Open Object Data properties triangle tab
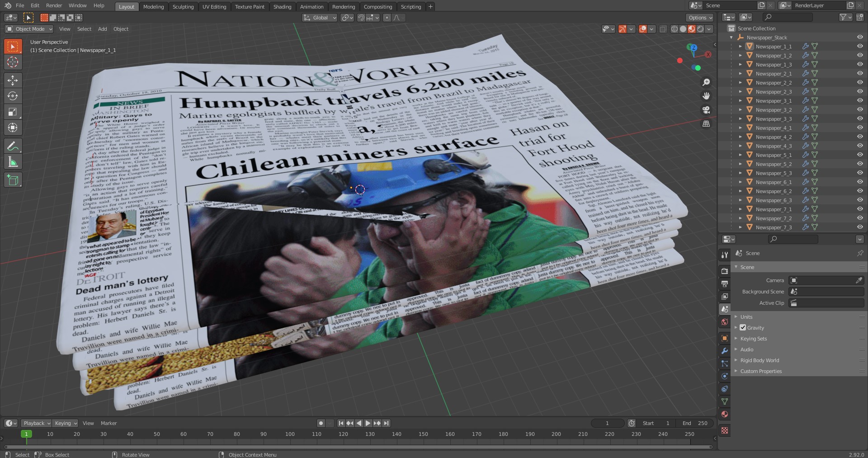Viewport: 868px width, 458px height. click(725, 401)
